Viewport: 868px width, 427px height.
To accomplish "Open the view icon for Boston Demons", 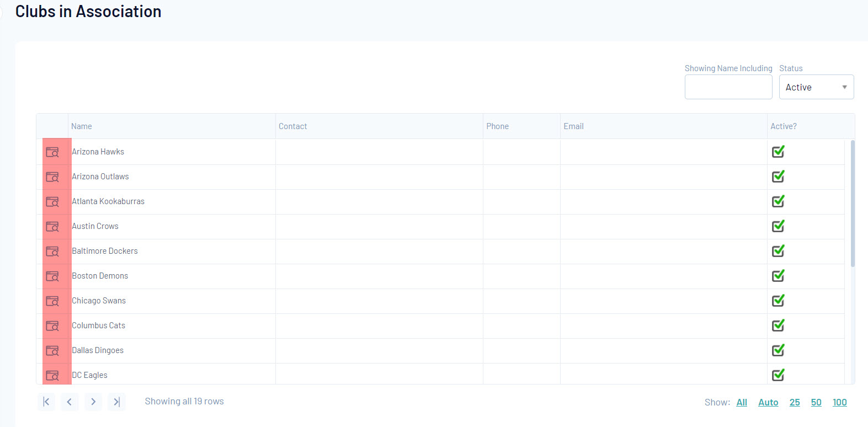I will (52, 276).
